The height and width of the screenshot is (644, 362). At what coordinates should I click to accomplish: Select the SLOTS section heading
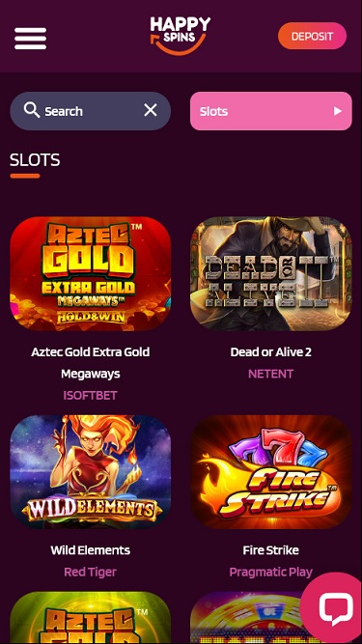[x=35, y=160]
